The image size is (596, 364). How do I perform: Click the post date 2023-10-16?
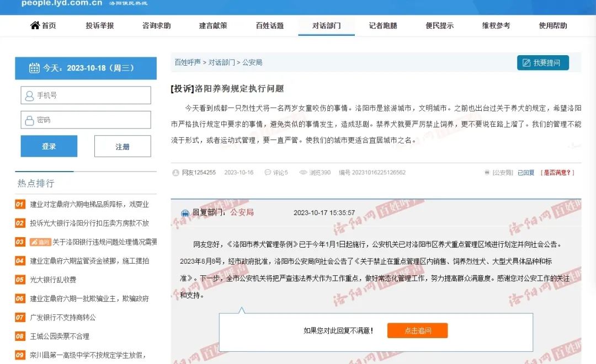click(x=239, y=173)
